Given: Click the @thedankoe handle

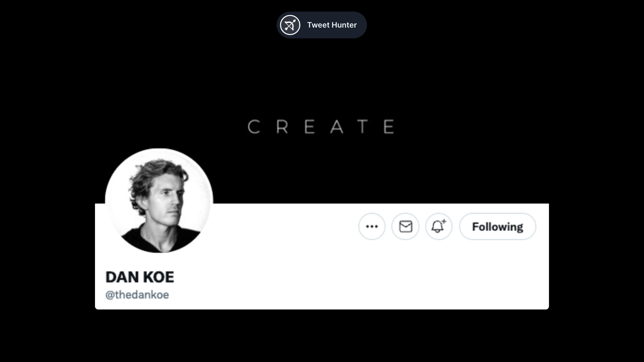Looking at the screenshot, I should coord(137,294).
